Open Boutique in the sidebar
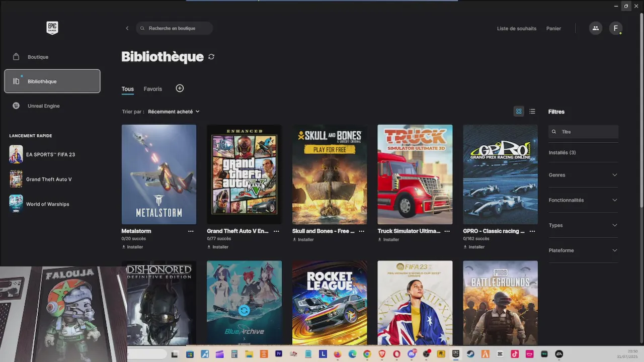This screenshot has width=644, height=362. pos(52,57)
